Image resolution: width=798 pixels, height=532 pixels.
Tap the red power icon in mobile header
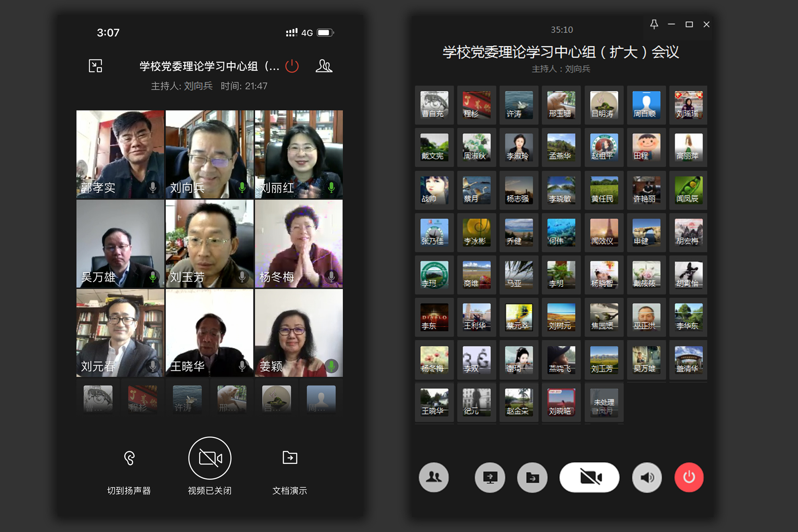pyautogui.click(x=292, y=66)
